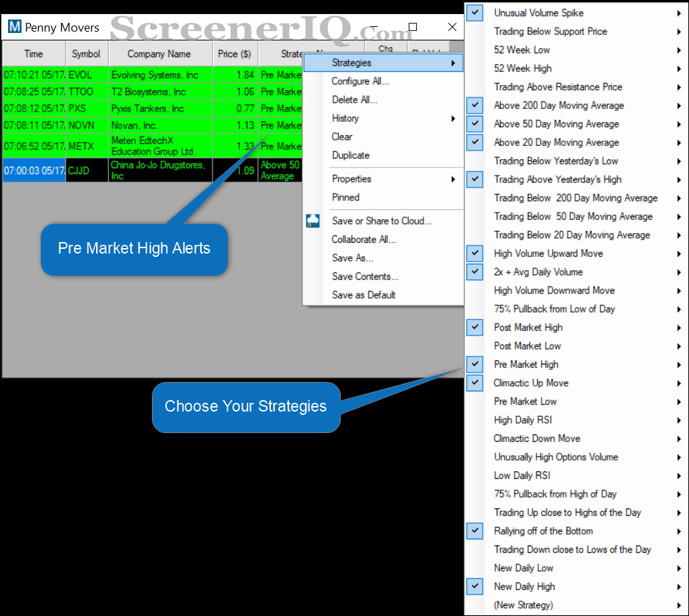Close the Penny Movers window
The image size is (689, 616).
(452, 27)
